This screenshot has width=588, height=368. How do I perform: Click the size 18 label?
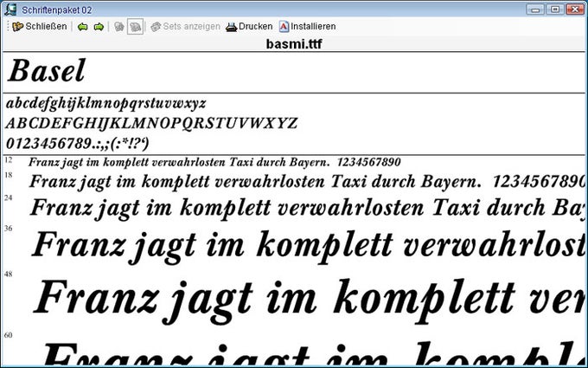point(9,175)
